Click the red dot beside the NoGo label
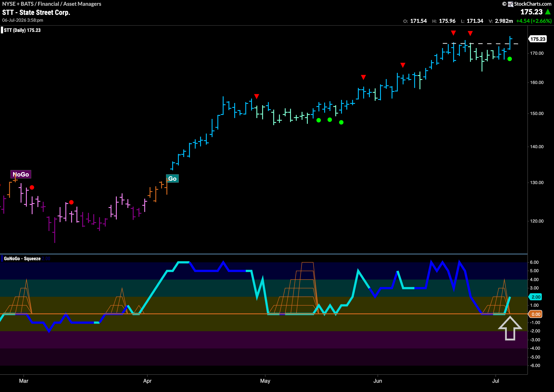The height and width of the screenshot is (392, 554). (x=32, y=187)
